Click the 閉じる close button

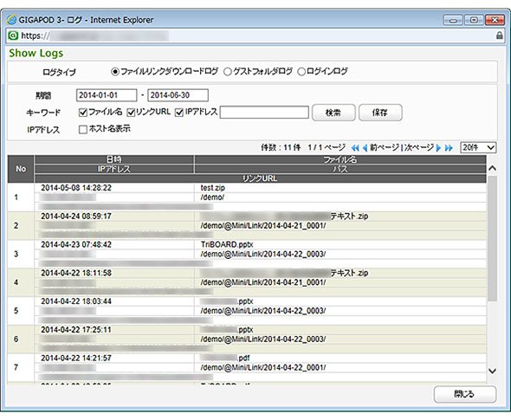[465, 394]
